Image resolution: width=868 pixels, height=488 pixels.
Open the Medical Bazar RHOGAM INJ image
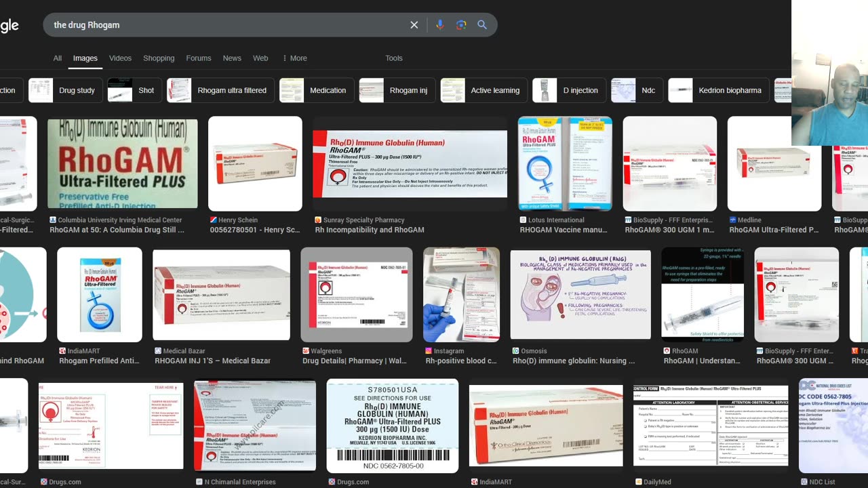[222, 295]
